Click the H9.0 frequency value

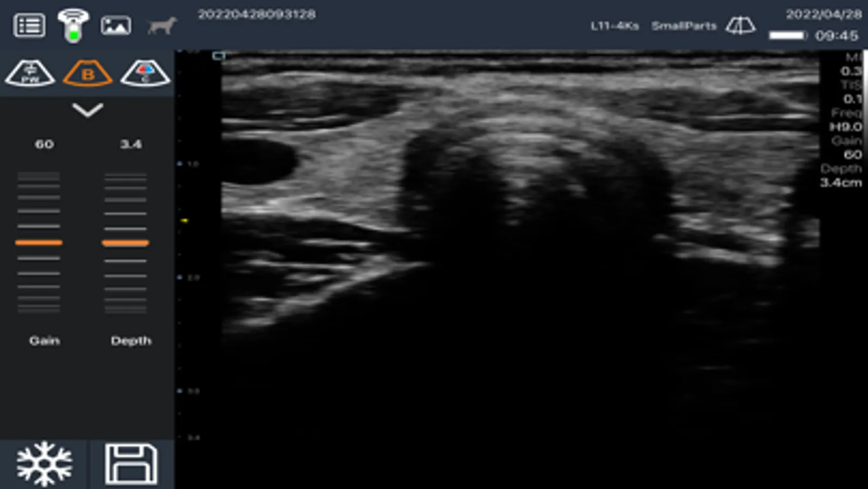[846, 127]
